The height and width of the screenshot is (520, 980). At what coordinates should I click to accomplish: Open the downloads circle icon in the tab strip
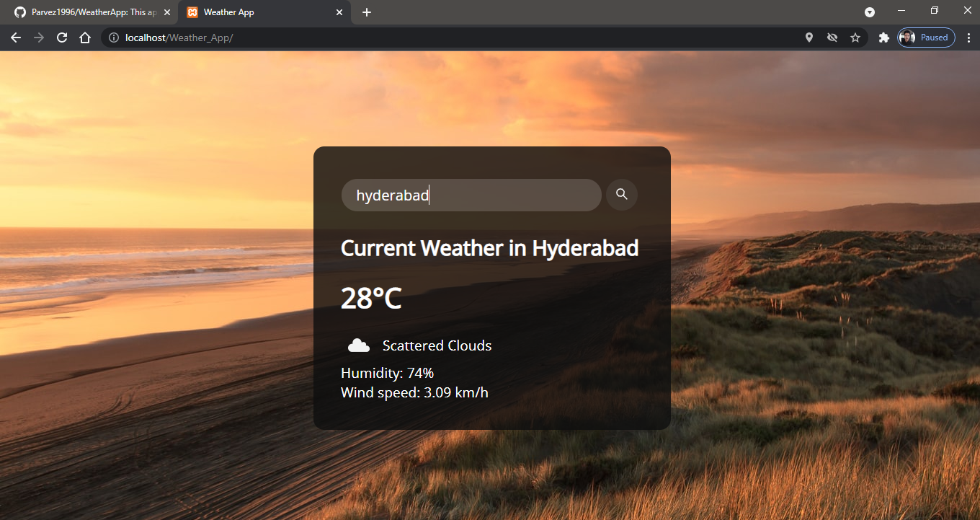click(x=870, y=12)
